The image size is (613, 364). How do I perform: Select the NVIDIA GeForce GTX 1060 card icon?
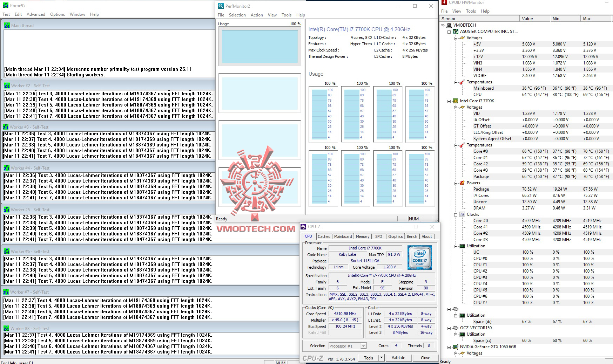pos(456,347)
